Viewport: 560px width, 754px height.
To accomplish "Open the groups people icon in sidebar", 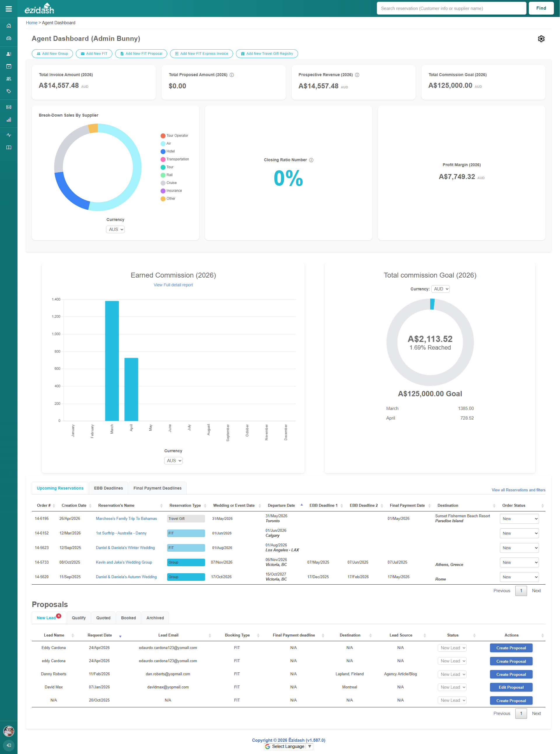I will click(x=9, y=79).
